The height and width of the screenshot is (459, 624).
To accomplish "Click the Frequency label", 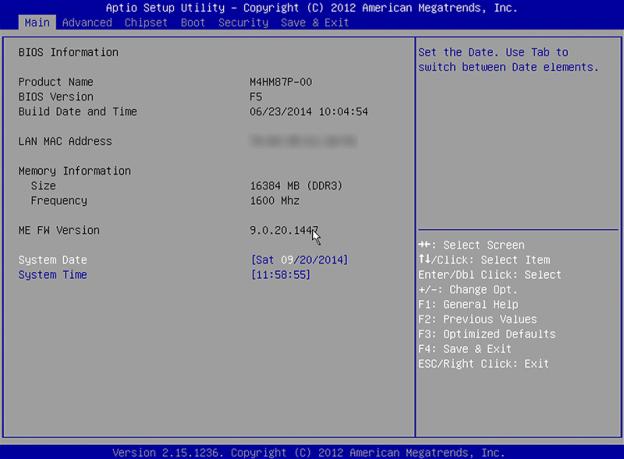I will click(x=59, y=201).
